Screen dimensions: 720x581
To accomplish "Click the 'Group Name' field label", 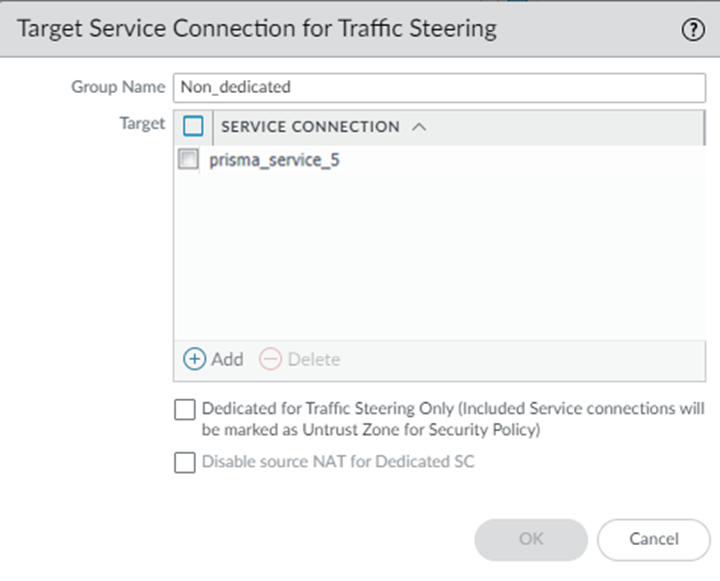I will point(117,87).
